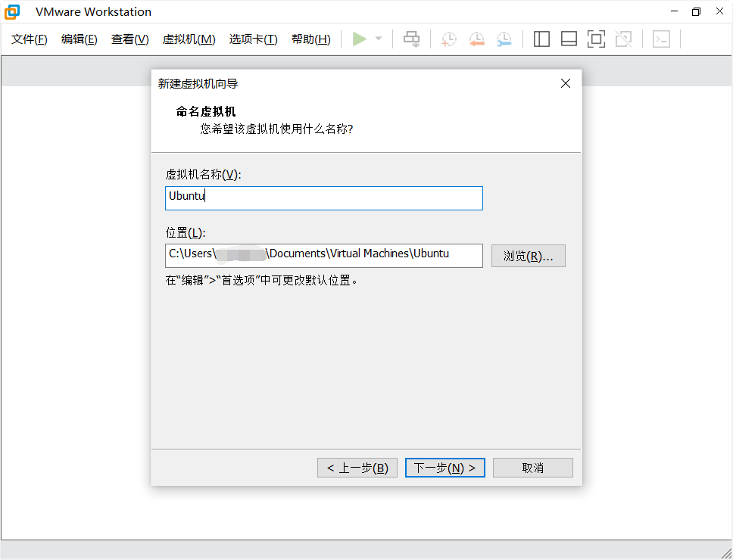The height and width of the screenshot is (560, 733).
Task: Open the 选项卡(T) menu
Action: pos(254,39)
